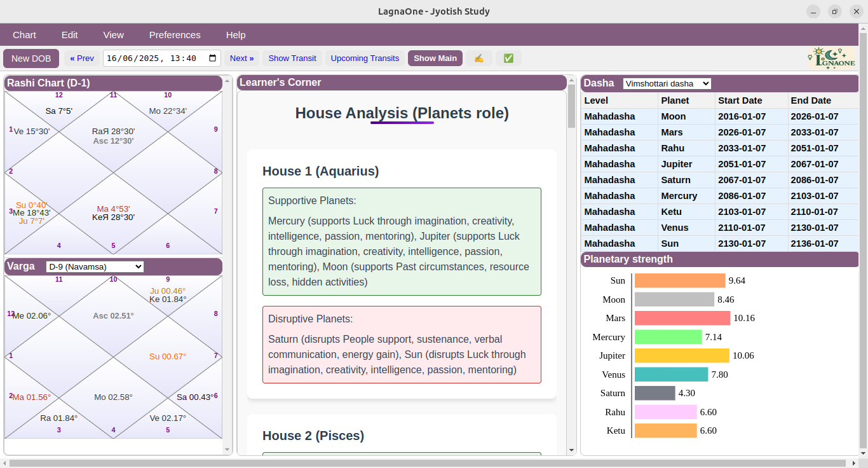Click Mo 02.58° in Navamsa chart

coord(113,397)
